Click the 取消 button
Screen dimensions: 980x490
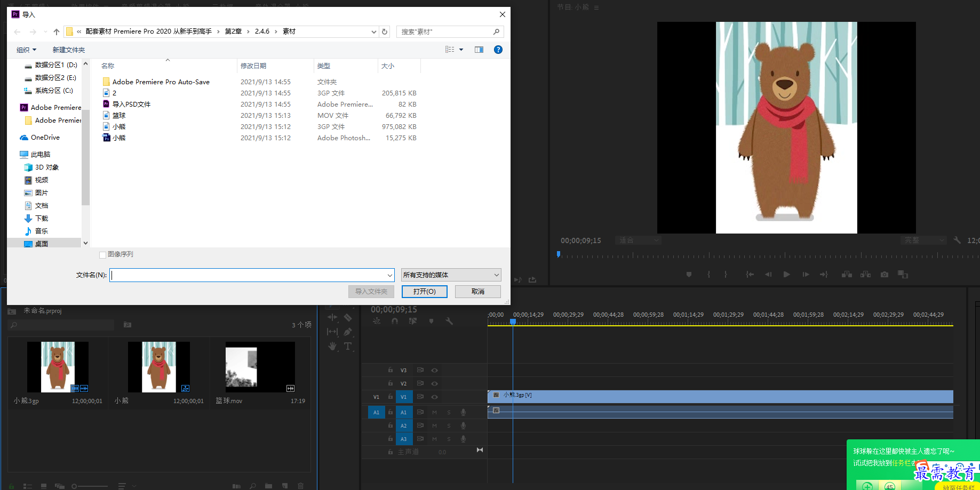[x=478, y=292]
